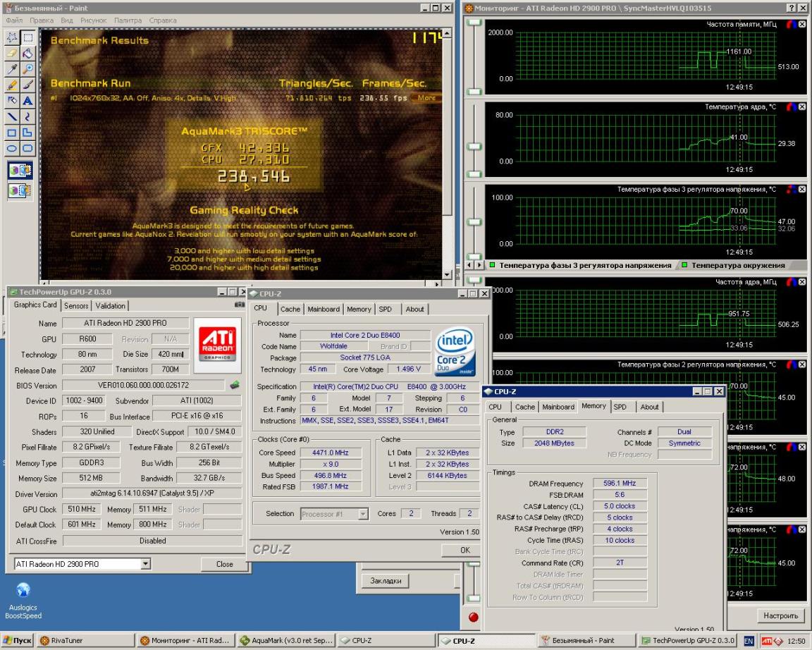The height and width of the screenshot is (650, 812).
Task: Activate the Pick Color eyedropper tool
Action: [x=12, y=69]
